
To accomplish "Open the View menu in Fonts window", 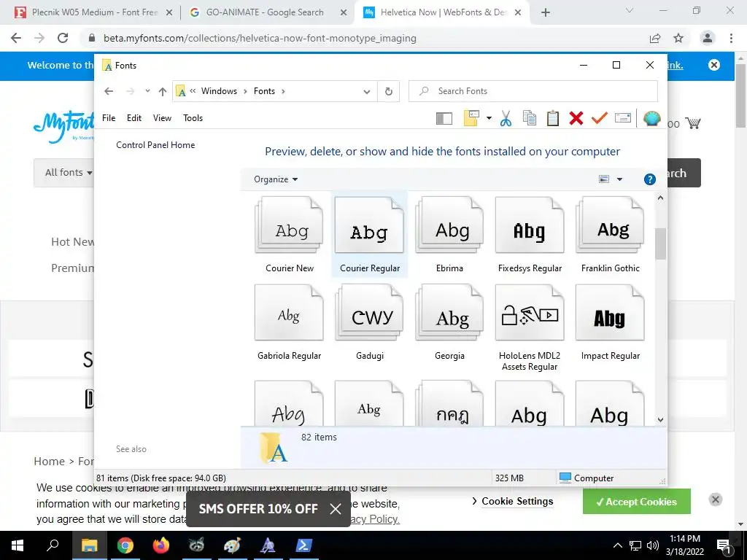I will click(x=162, y=118).
